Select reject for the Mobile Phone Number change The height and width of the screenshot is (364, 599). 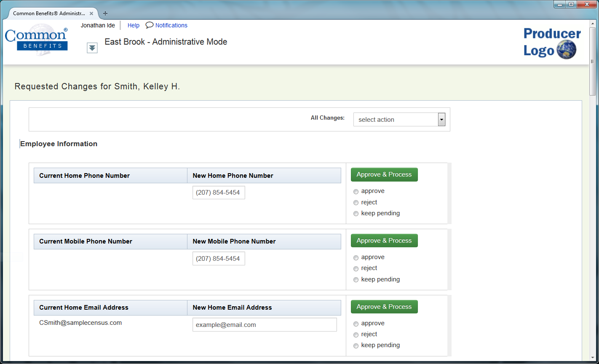tap(356, 268)
